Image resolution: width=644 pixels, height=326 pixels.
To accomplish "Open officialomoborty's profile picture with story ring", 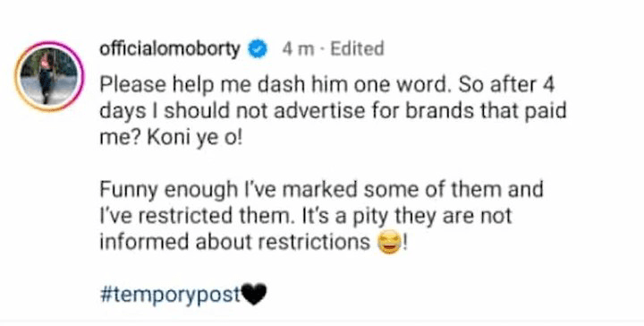I will tap(49, 76).
